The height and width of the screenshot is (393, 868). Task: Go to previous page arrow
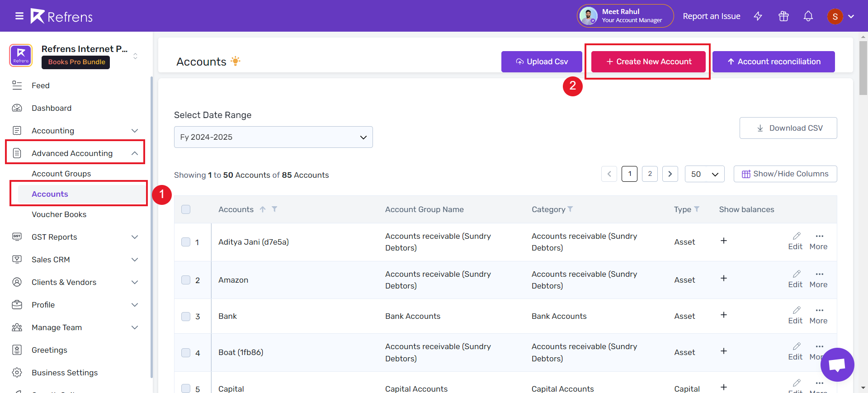609,174
